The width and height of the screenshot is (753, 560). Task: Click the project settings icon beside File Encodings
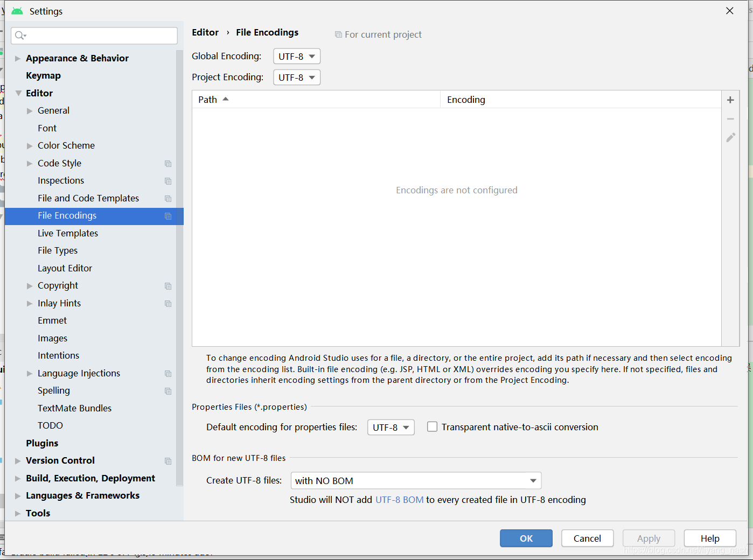(168, 216)
